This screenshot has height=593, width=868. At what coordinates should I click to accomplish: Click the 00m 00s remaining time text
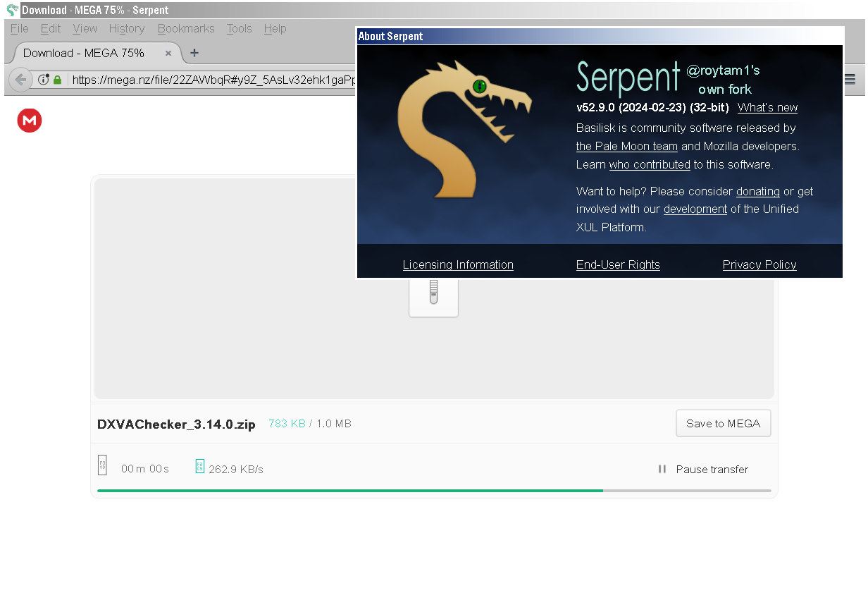(145, 469)
